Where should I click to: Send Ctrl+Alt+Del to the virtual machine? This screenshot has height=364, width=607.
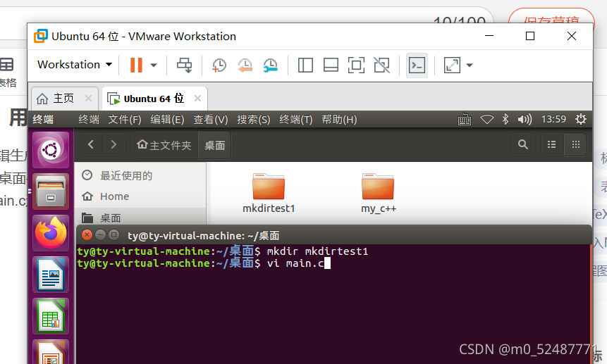[184, 65]
